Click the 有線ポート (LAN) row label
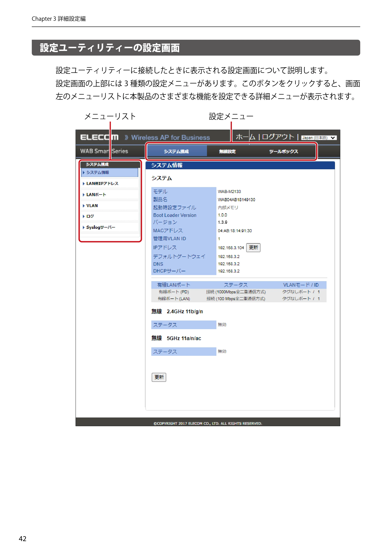 [174, 299]
